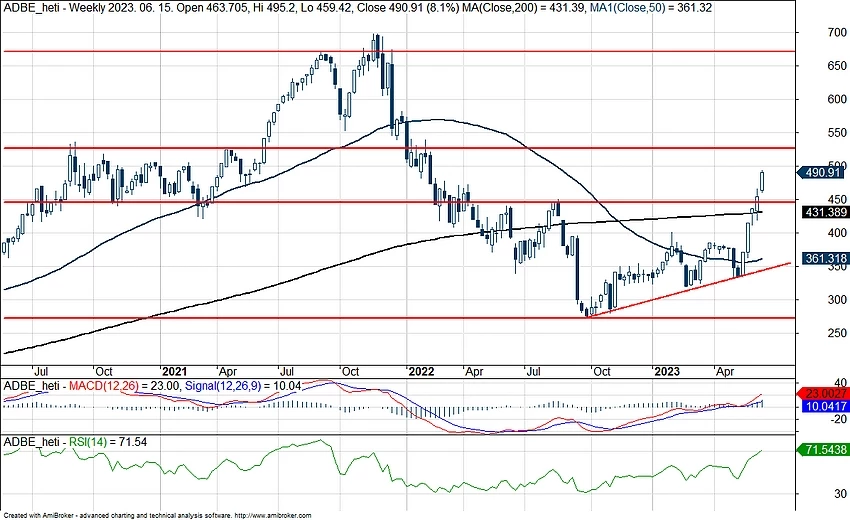Click the 490.91 last price tag
This screenshot has width=850, height=520.
click(822, 172)
